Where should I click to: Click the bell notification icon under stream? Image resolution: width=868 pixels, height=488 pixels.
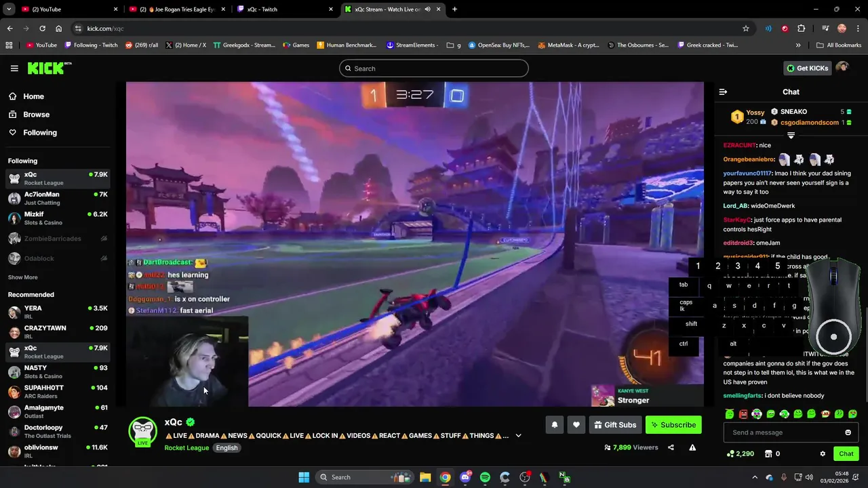click(x=554, y=425)
